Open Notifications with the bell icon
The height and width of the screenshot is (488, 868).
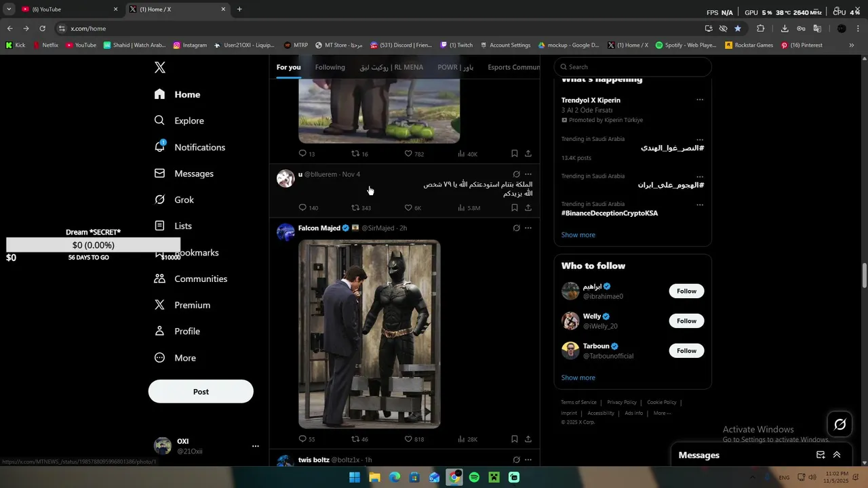coord(189,147)
